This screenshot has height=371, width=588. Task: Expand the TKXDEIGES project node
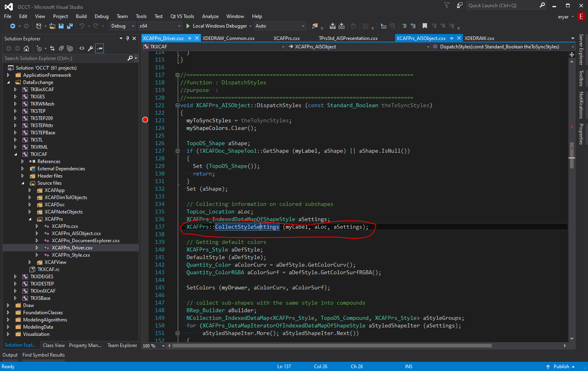coord(15,276)
